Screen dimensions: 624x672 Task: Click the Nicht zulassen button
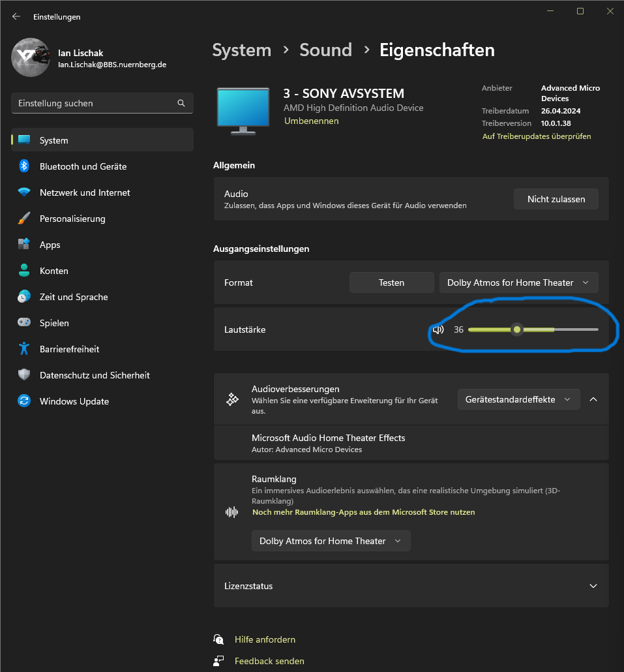[x=556, y=199]
